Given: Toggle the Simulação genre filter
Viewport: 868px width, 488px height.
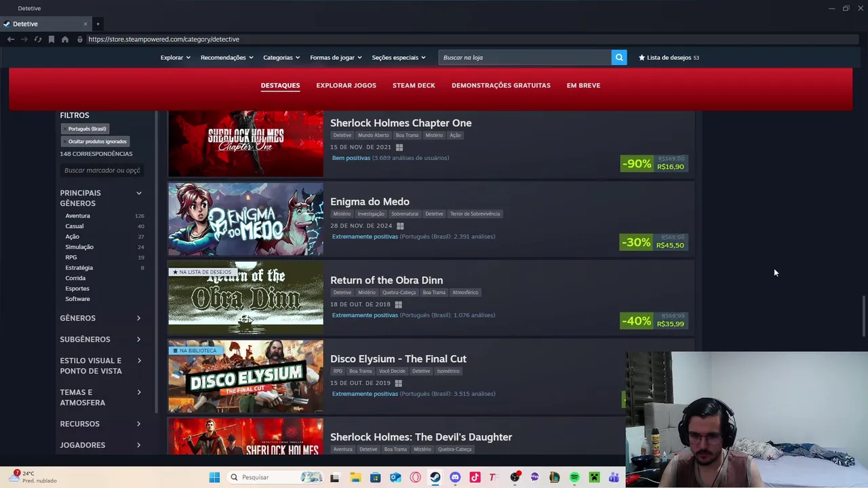Looking at the screenshot, I should pyautogui.click(x=79, y=247).
